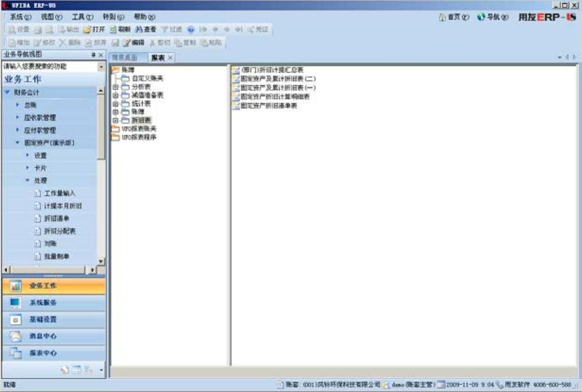Pin the 业务导航视图 panel

pyautogui.click(x=93, y=55)
